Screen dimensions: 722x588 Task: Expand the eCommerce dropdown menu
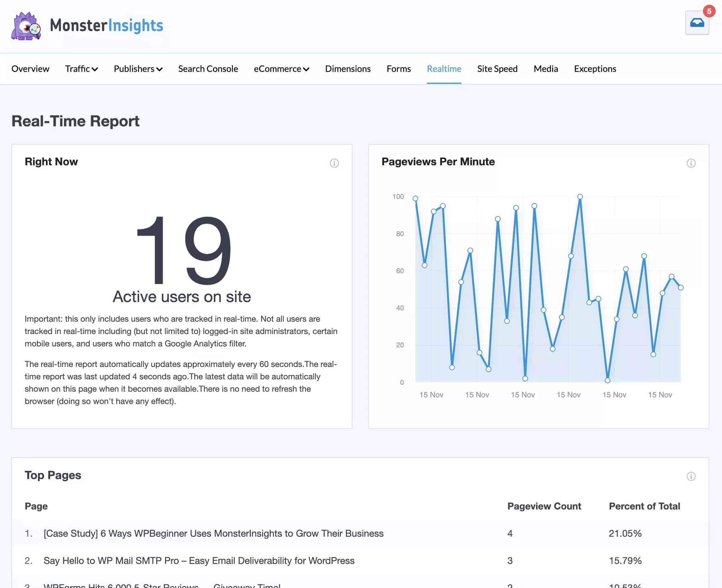click(x=281, y=69)
